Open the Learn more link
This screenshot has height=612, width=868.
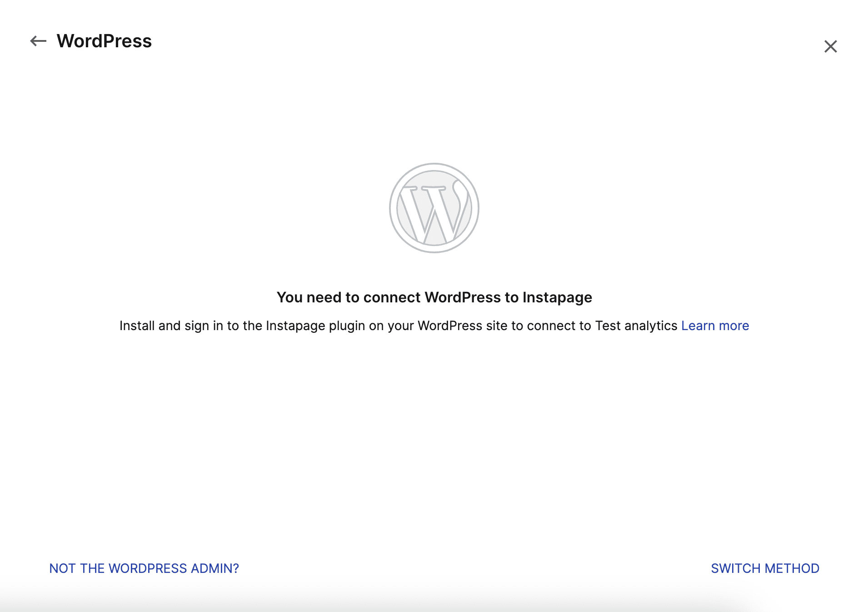click(x=715, y=326)
